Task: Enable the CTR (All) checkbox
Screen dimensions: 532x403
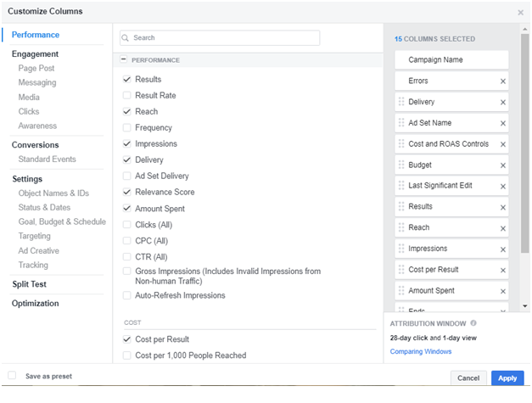Action: click(127, 257)
